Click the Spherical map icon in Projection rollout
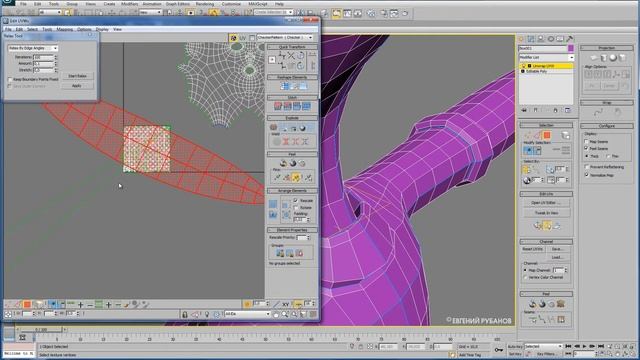Screen dimensions: 640x360 tap(613, 58)
